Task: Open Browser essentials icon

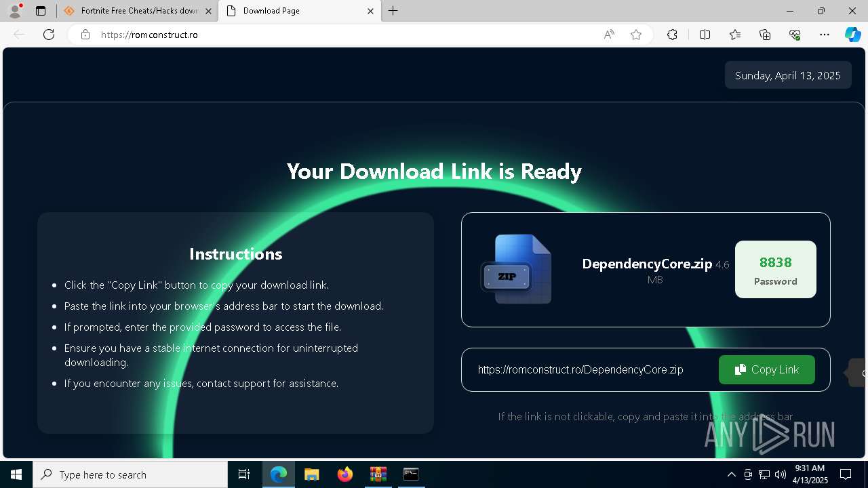Action: click(795, 35)
